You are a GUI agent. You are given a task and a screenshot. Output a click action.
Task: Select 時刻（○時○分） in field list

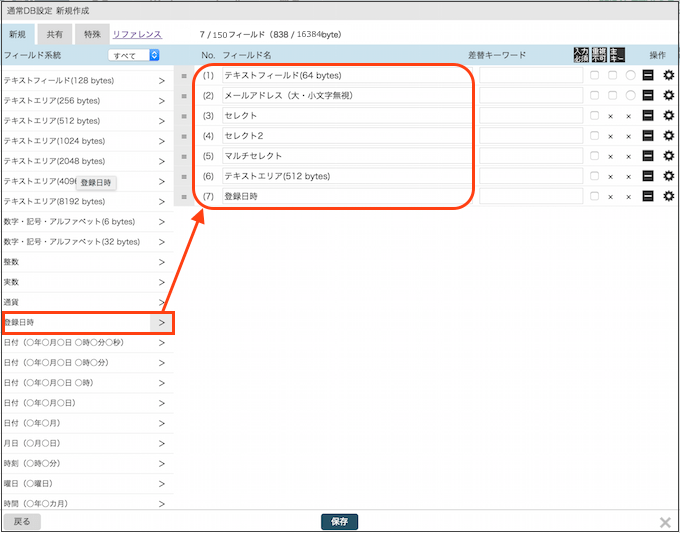point(87,464)
